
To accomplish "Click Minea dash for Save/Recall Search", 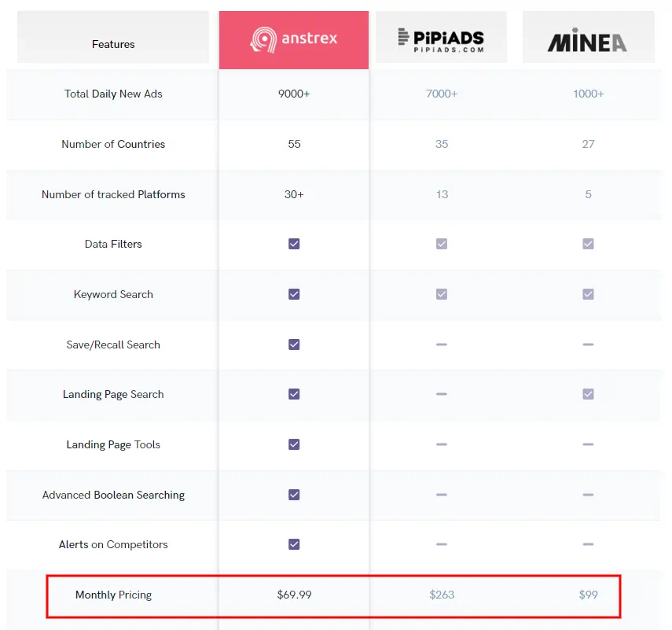I will (x=589, y=344).
